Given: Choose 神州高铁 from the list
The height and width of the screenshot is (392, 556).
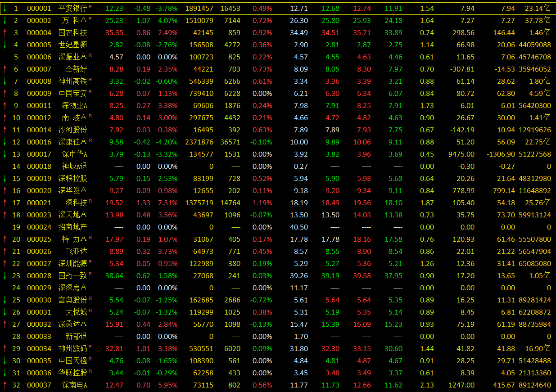Looking at the screenshot, I should pyautogui.click(x=73, y=81).
